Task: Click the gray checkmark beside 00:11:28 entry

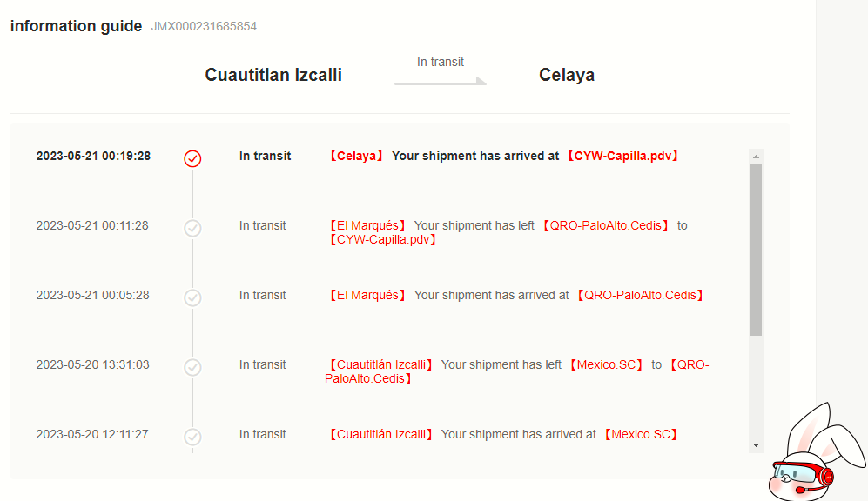Action: pos(193,228)
